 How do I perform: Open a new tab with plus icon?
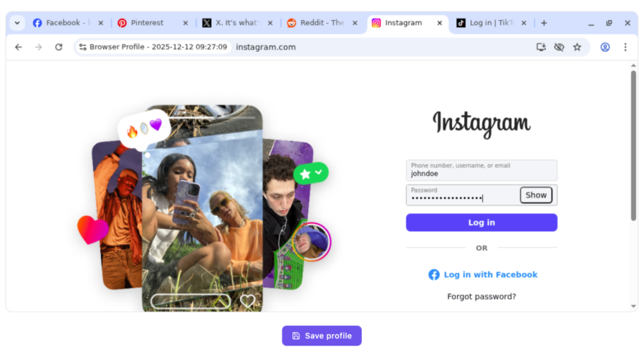544,23
